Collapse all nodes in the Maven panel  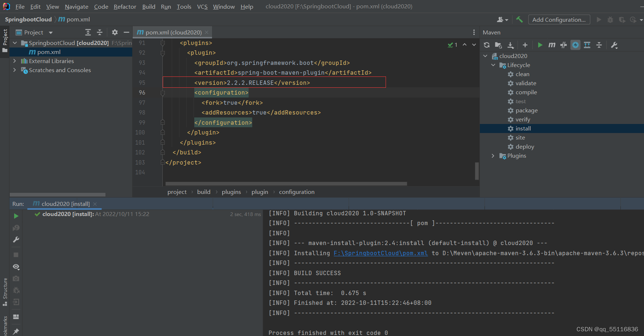[x=599, y=45]
